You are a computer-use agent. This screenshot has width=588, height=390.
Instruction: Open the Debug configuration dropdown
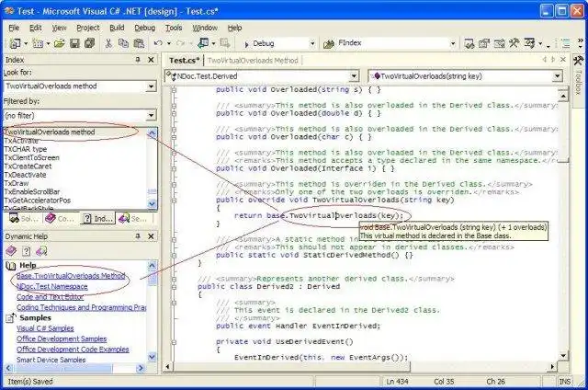point(312,44)
